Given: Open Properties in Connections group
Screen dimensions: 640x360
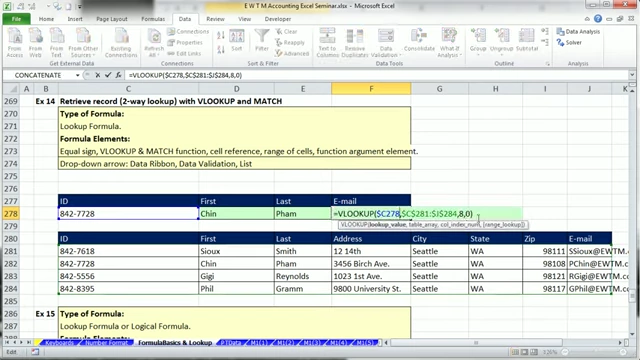Looking at the screenshot, I should click(x=185, y=42).
